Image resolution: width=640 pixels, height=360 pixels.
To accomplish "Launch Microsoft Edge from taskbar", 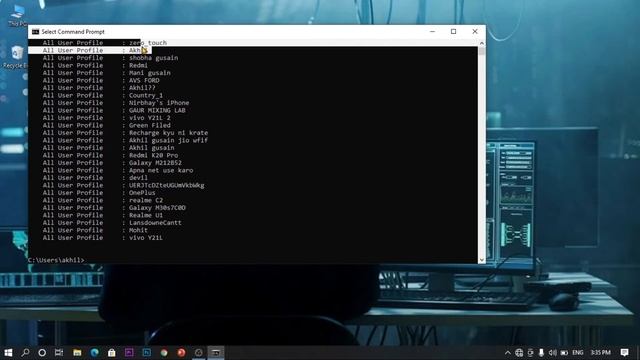I will point(95,352).
